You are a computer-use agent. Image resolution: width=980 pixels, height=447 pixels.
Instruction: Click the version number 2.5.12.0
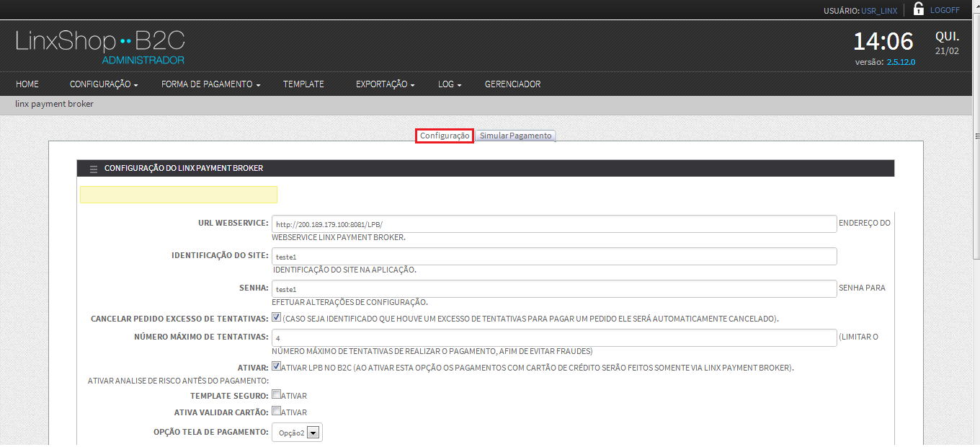pyautogui.click(x=901, y=62)
